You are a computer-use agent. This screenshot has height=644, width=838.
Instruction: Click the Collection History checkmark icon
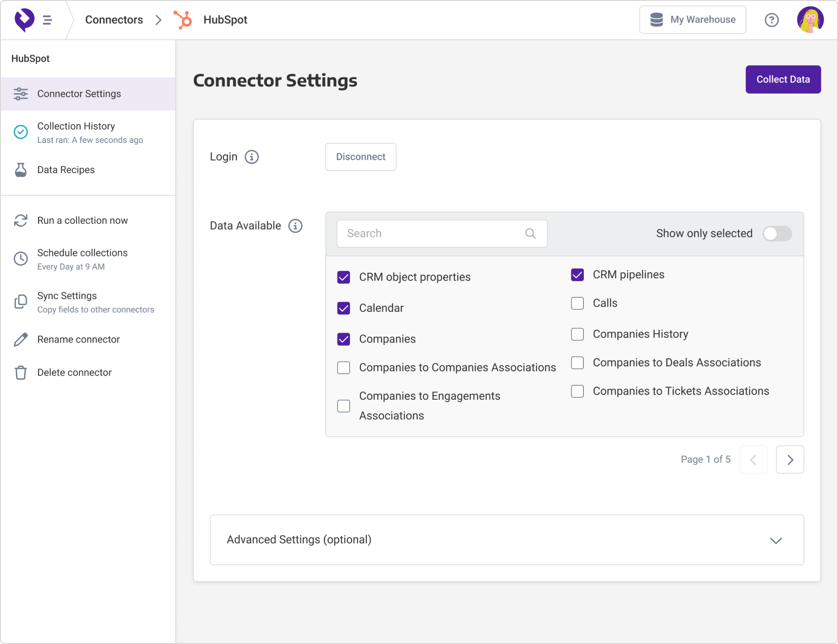coord(20,132)
